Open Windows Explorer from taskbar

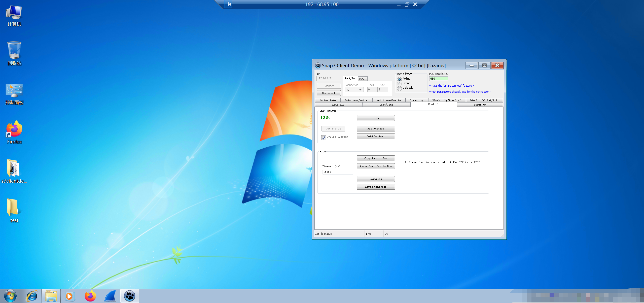pyautogui.click(x=51, y=296)
